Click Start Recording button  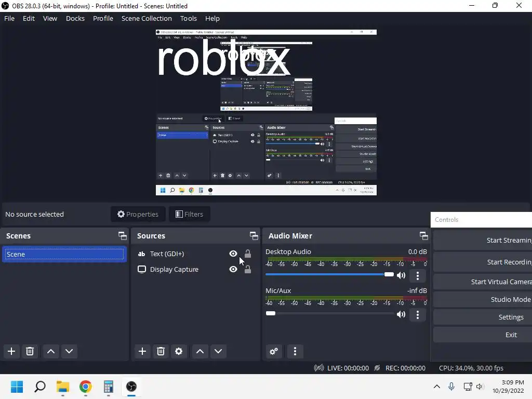pyautogui.click(x=483, y=262)
